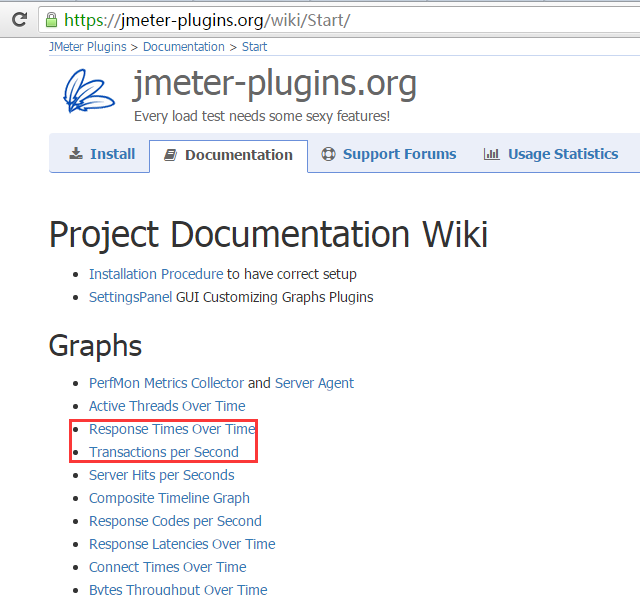This screenshot has height=595, width=640.
Task: Click the Graphs section heading
Action: point(95,346)
